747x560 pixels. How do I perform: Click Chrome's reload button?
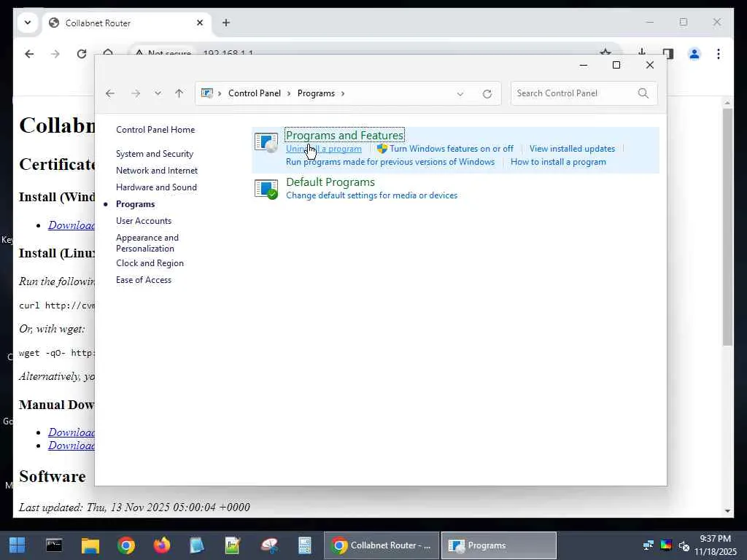pyautogui.click(x=82, y=54)
